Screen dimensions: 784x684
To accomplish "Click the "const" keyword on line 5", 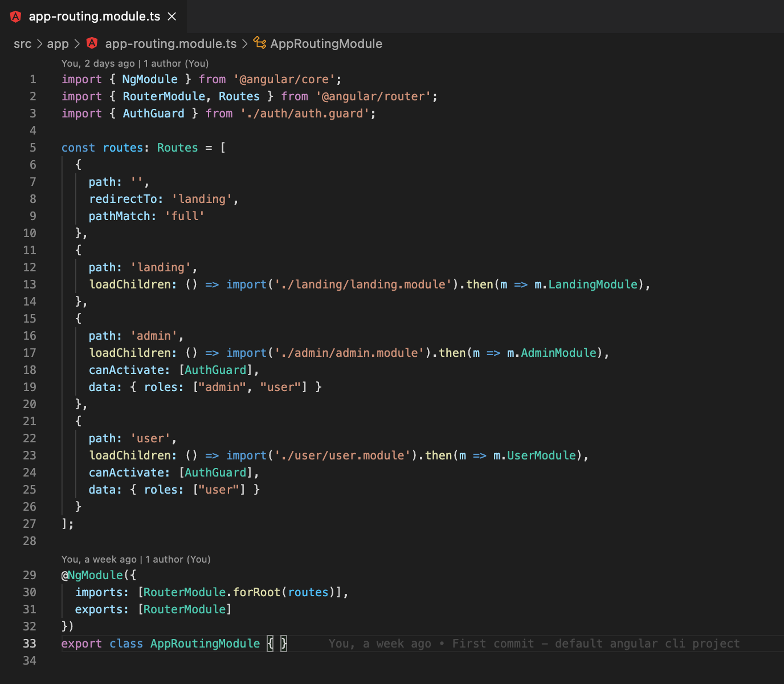I will [78, 148].
